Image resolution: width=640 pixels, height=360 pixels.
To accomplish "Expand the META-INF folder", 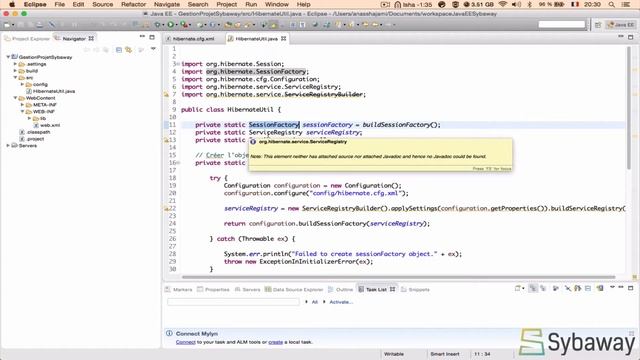I will (22, 105).
